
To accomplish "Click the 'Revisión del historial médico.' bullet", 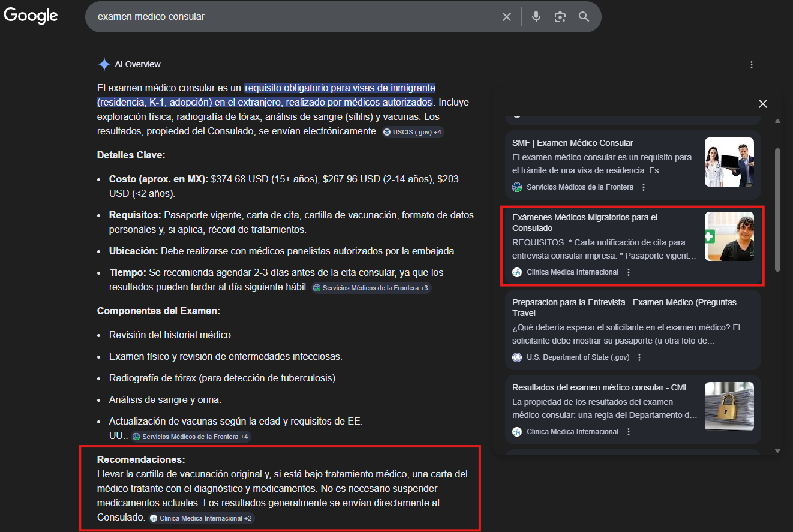I will pos(171,335).
